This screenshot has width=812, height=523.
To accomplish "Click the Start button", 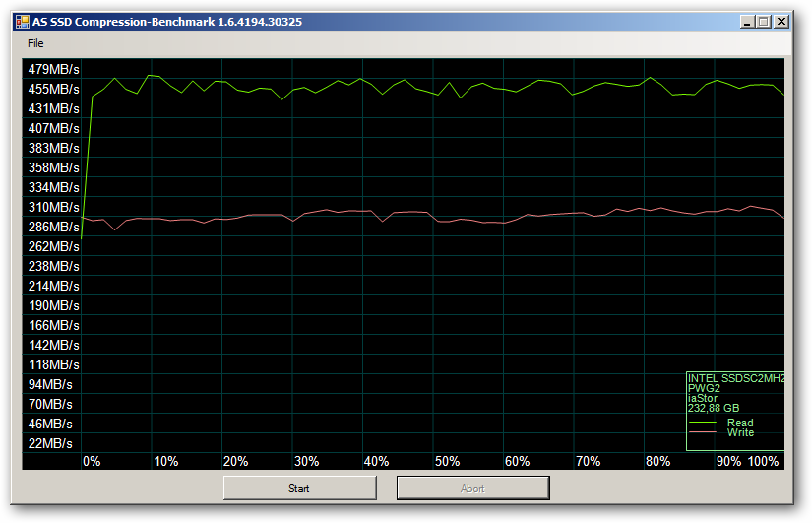I will click(x=299, y=489).
